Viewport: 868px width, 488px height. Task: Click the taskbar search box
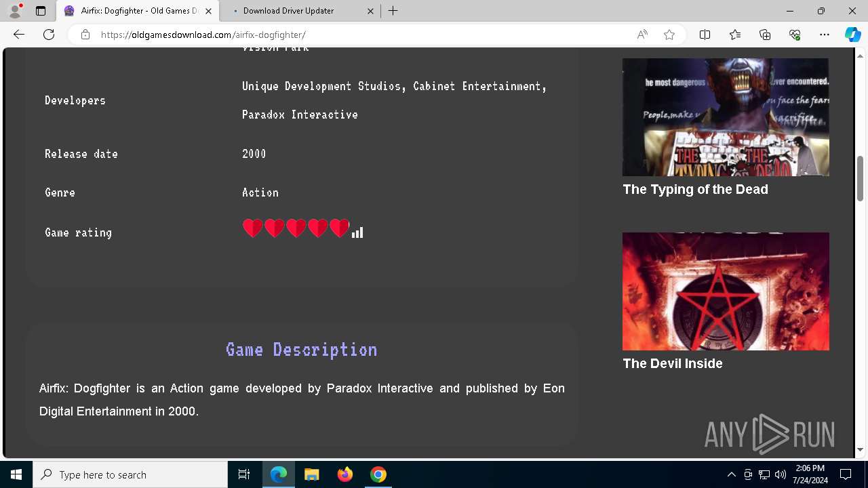(130, 474)
